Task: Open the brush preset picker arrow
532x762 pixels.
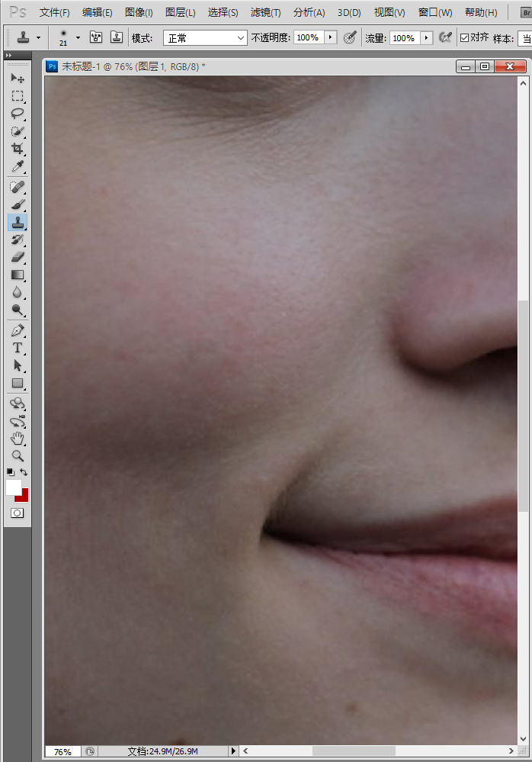Action: point(78,37)
